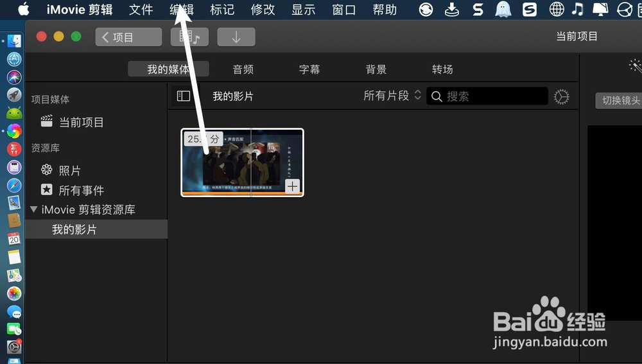
Task: Click the 切换镜头 button
Action: coord(619,100)
